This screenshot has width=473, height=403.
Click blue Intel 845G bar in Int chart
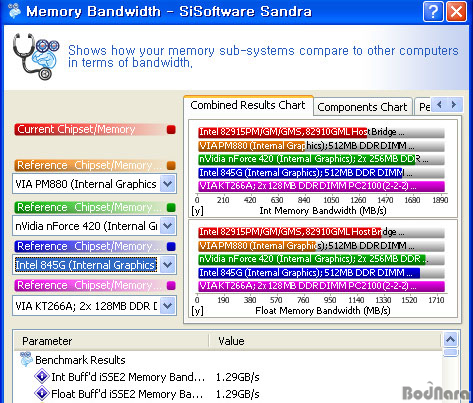300,173
